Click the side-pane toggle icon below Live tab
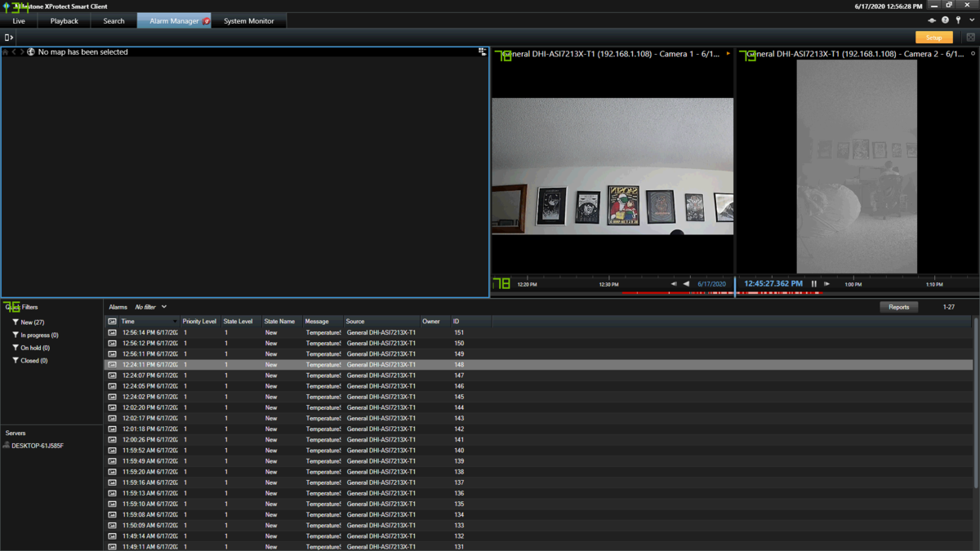 tap(8, 38)
